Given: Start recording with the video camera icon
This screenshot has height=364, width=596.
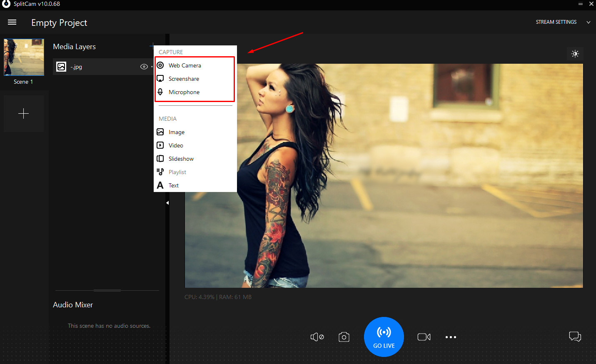Looking at the screenshot, I should click(x=424, y=337).
